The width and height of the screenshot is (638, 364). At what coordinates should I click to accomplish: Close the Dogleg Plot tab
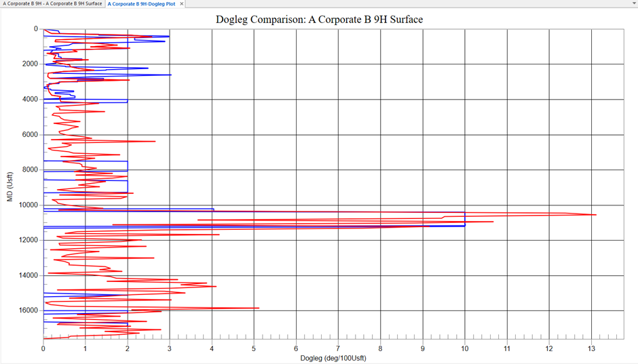181,4
